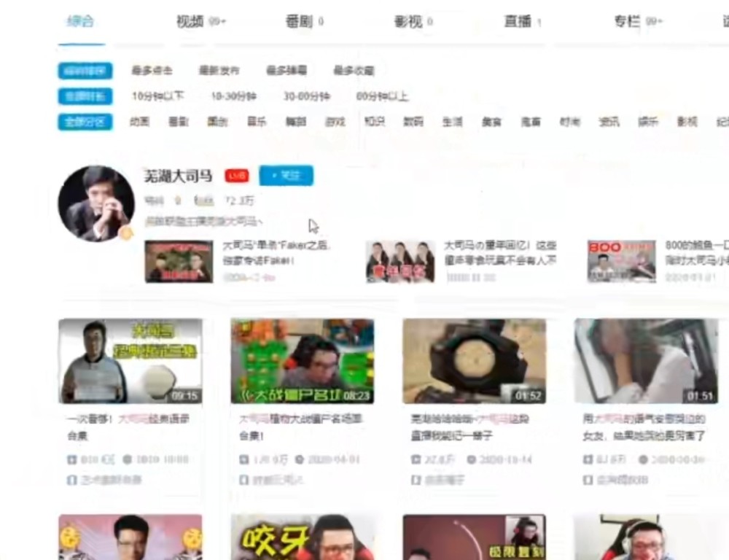Click the play-count icon under the 09:15 video
This screenshot has width=729, height=560.
[71, 459]
